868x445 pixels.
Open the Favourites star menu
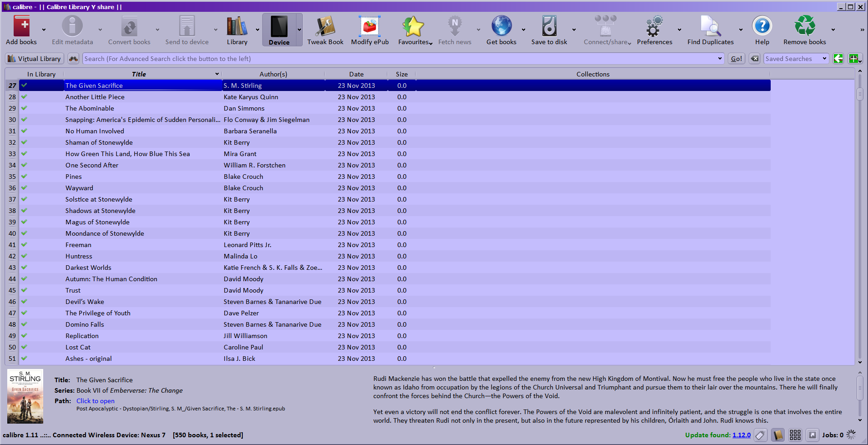pyautogui.click(x=413, y=26)
